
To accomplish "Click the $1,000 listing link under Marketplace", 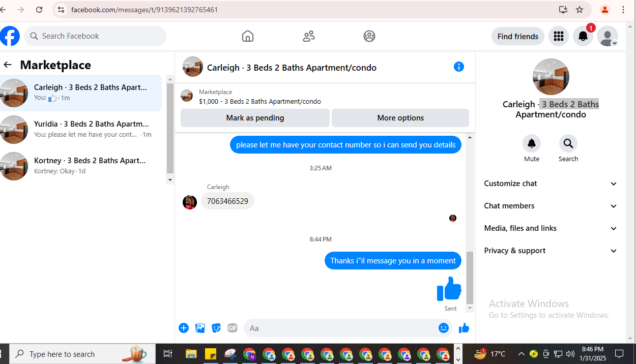I will pyautogui.click(x=260, y=101).
